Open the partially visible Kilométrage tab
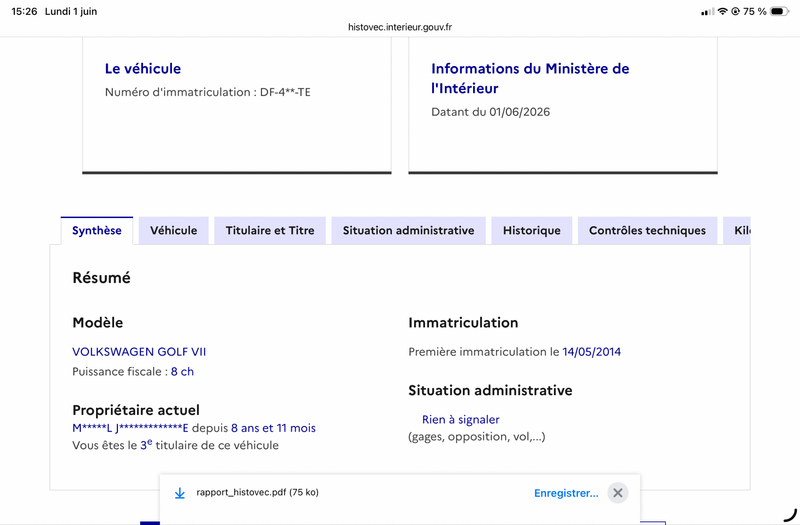 point(737,231)
